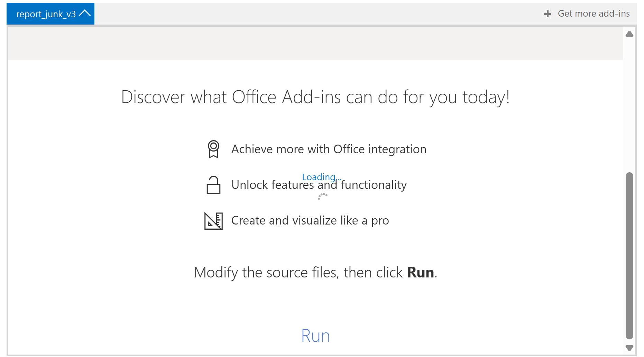Click the vertical scrollbar thumb
The width and height of the screenshot is (644, 357).
629,256
